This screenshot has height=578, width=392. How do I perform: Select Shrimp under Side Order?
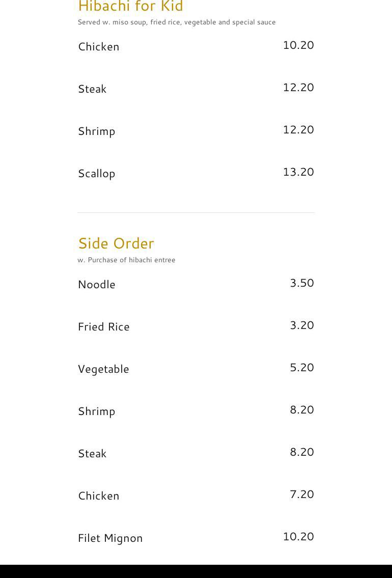pos(96,411)
